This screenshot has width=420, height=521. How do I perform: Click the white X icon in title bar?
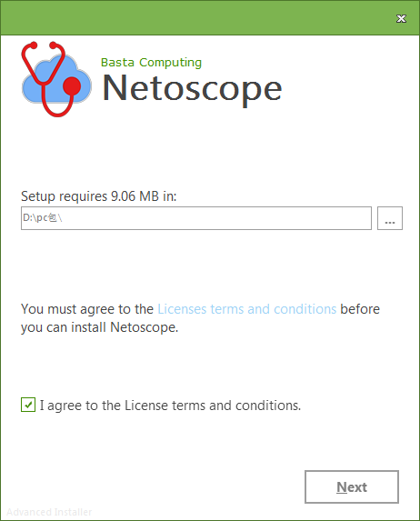[x=402, y=18]
